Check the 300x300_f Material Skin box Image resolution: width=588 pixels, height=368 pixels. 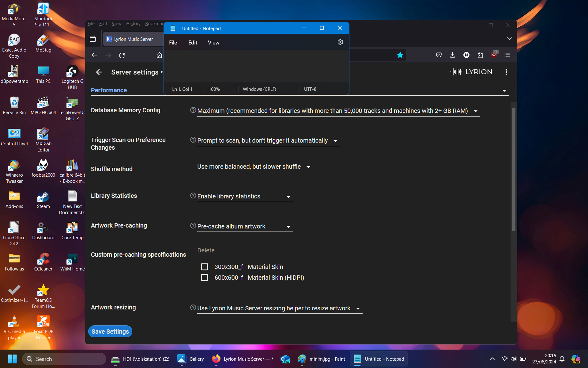click(x=204, y=267)
